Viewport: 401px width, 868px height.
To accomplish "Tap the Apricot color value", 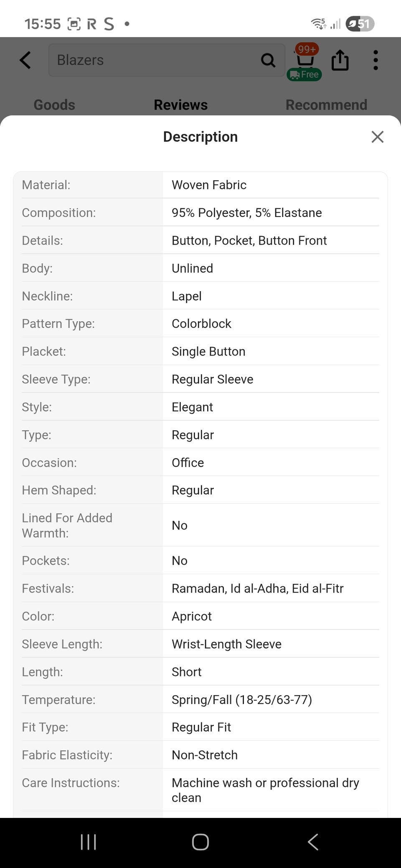I will (192, 616).
